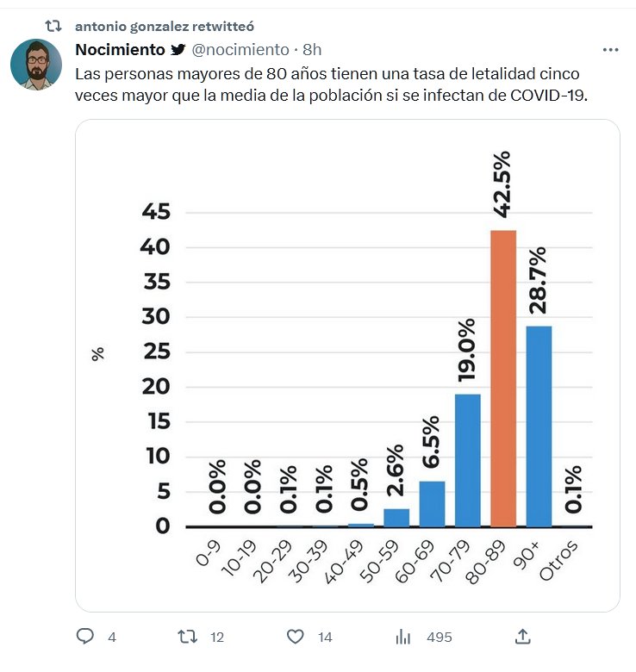Click the blue 90+ bar in the chart
Screen dimensions: 636x672
point(539,426)
